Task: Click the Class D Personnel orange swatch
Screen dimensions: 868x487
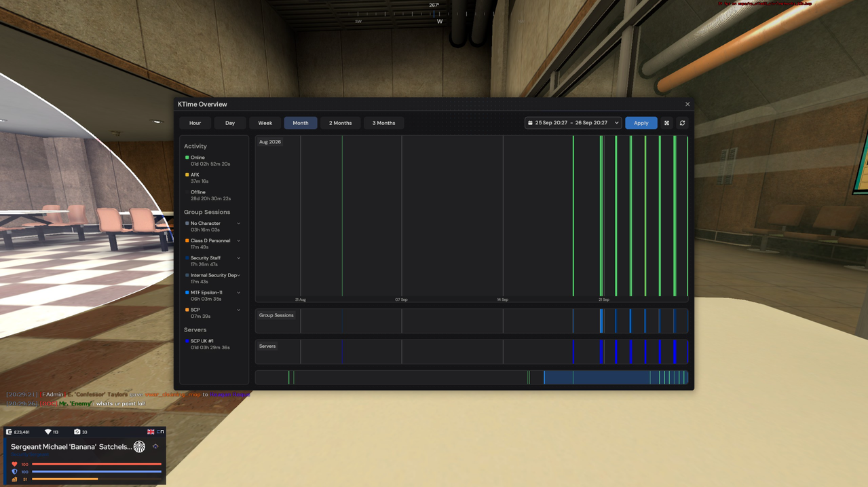Action: click(187, 240)
